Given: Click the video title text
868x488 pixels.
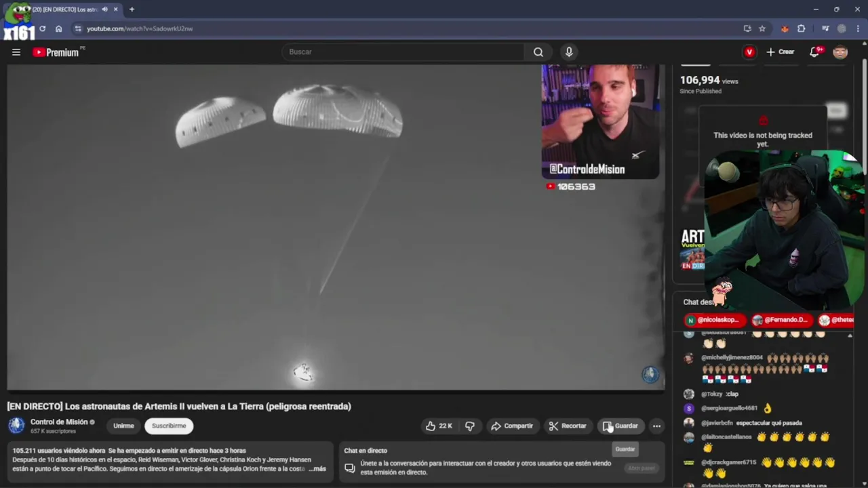Looking at the screenshot, I should tap(179, 407).
